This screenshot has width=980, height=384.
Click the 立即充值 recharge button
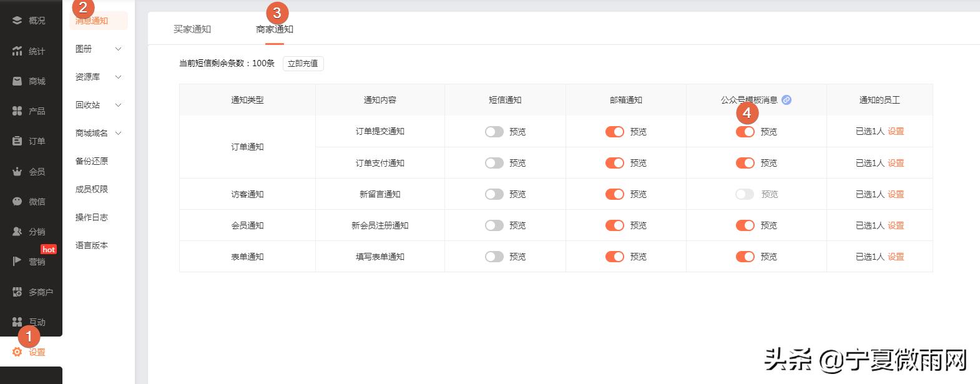click(x=303, y=64)
